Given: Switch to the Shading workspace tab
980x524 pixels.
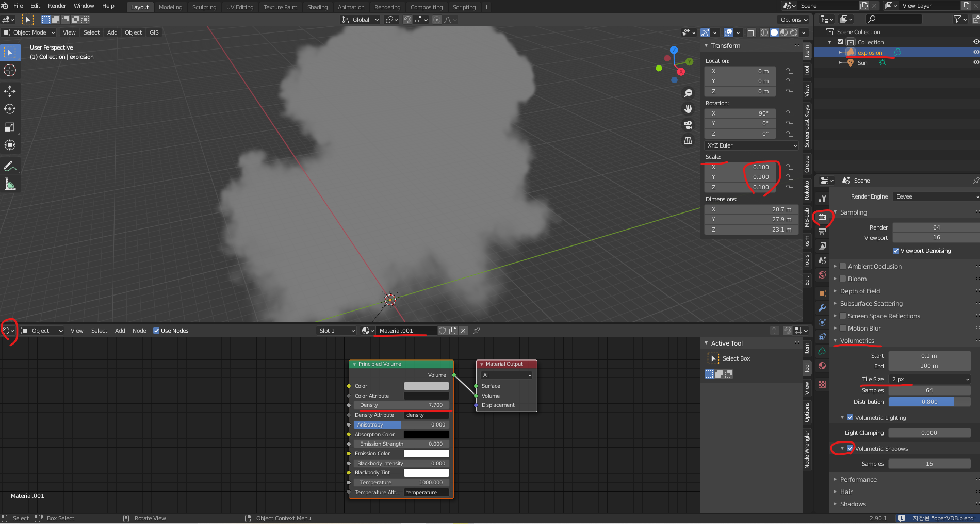Looking at the screenshot, I should [317, 7].
